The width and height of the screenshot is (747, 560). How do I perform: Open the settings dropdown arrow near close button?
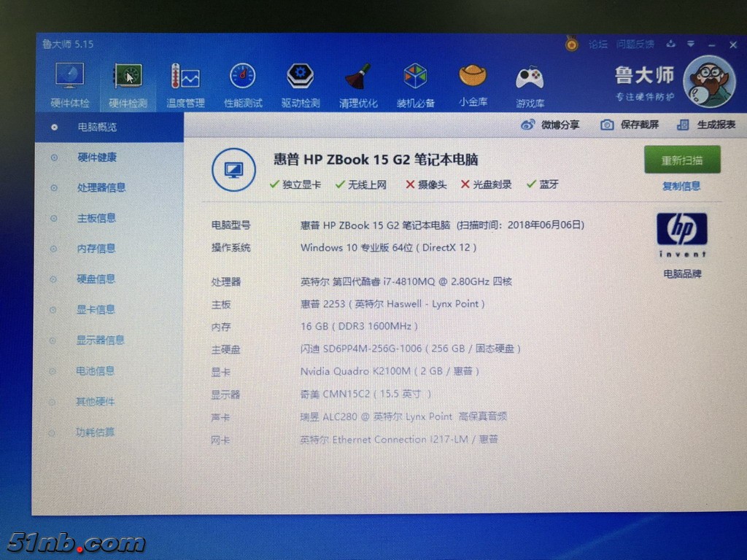(690, 44)
